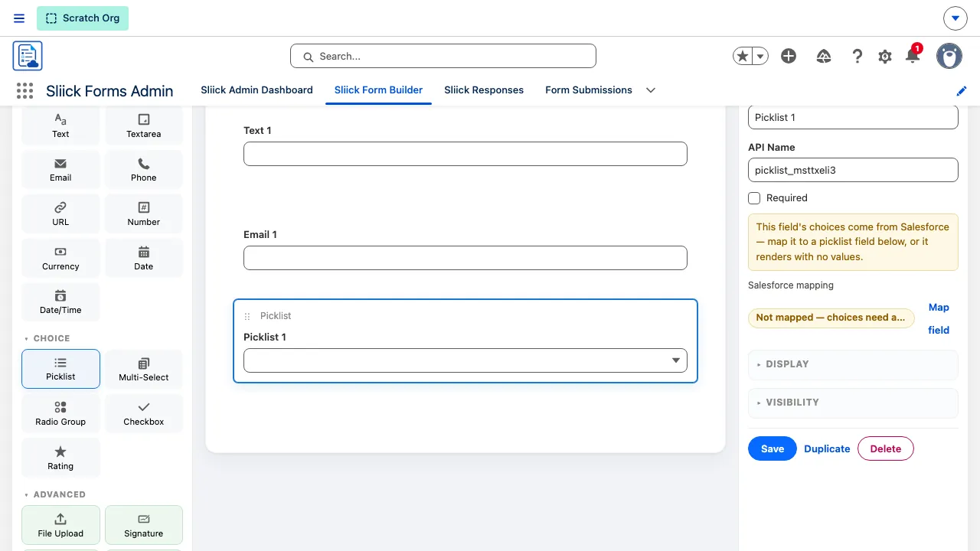Edit the Picklist 1 label field
The image size is (980, 551).
(x=853, y=117)
